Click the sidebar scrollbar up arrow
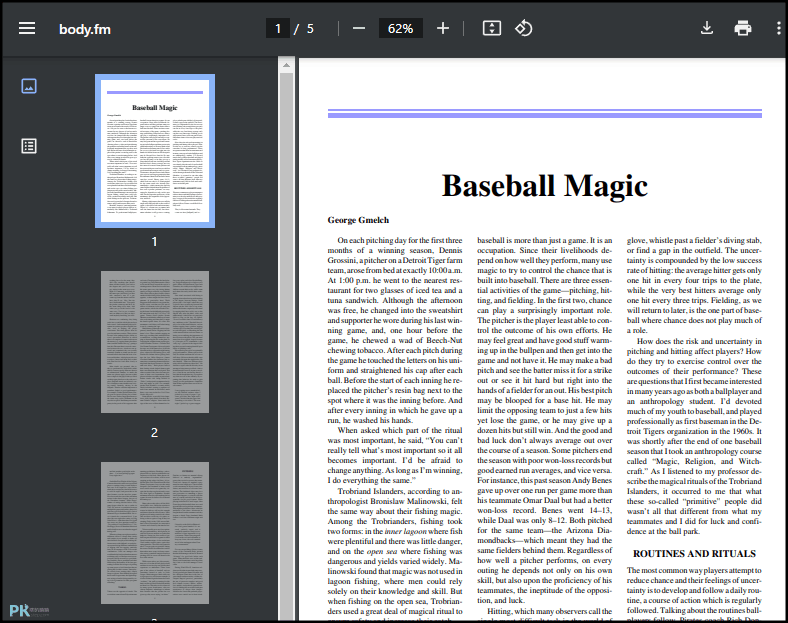 pyautogui.click(x=286, y=65)
